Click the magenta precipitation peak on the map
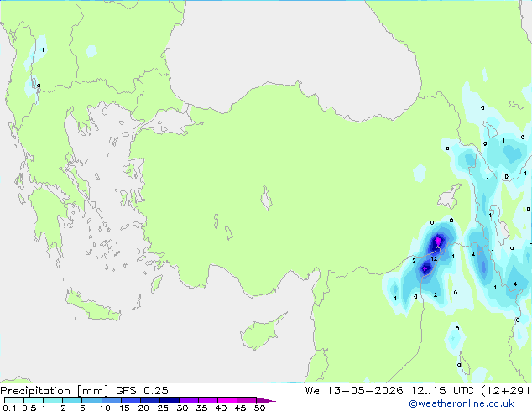Viewport: 532px width, 411px height. pos(438,241)
